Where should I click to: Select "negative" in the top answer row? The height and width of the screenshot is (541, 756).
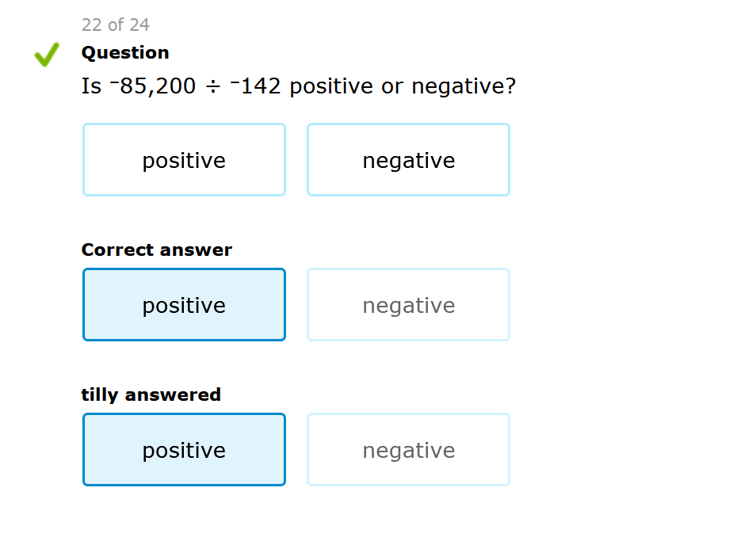(x=408, y=160)
